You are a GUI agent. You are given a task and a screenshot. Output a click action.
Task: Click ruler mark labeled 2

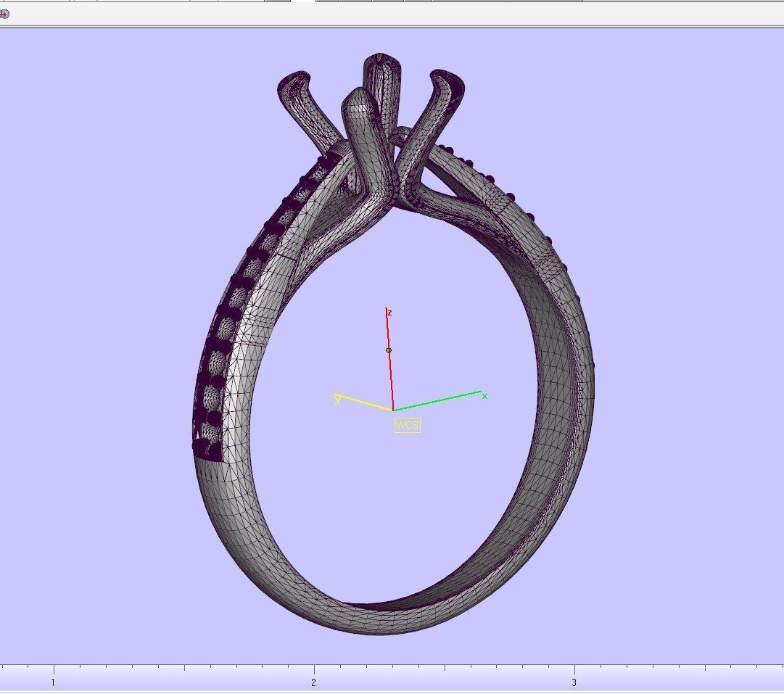[x=313, y=682]
